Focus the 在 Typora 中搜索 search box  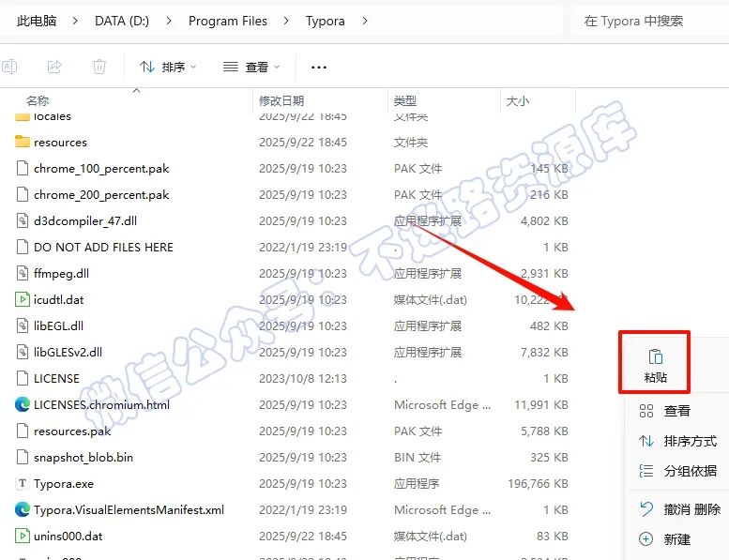651,21
